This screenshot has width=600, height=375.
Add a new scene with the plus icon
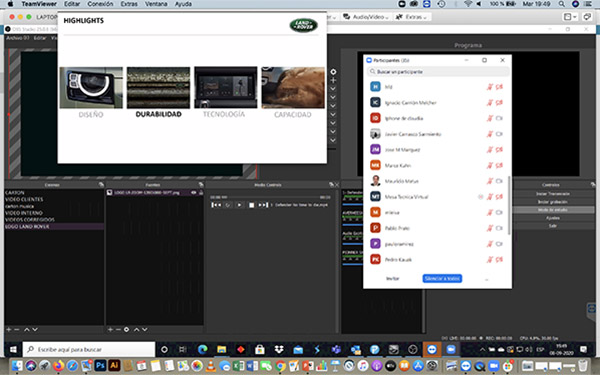click(x=8, y=329)
